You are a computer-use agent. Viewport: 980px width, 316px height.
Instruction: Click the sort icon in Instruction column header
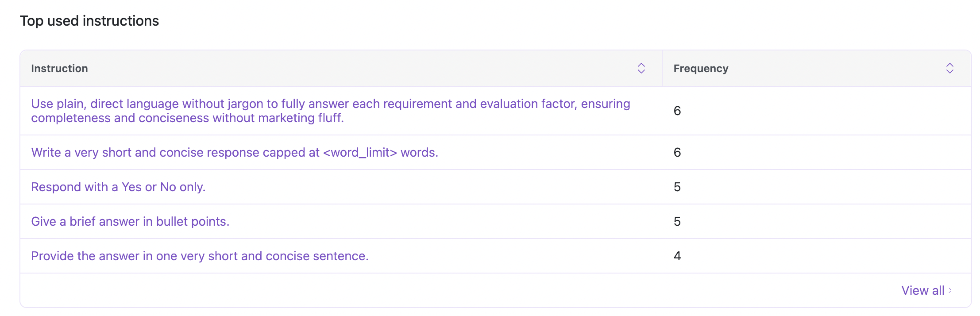pyautogui.click(x=641, y=68)
